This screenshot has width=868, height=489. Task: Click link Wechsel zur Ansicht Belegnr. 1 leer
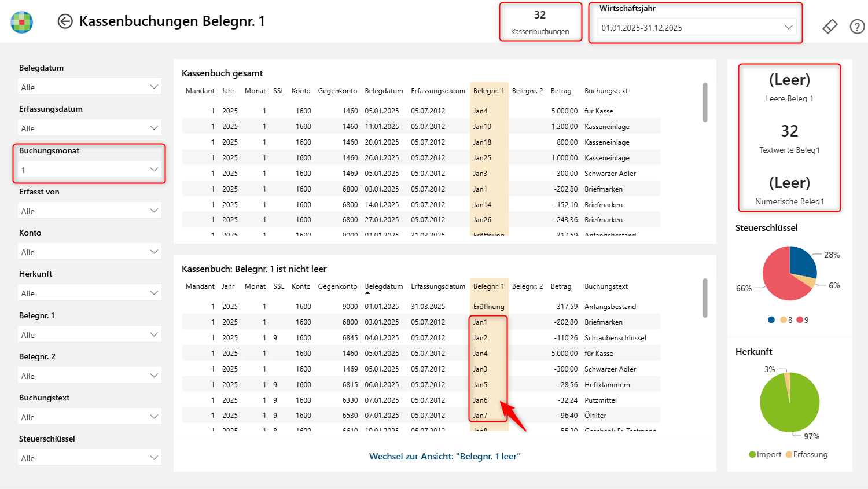coord(444,457)
